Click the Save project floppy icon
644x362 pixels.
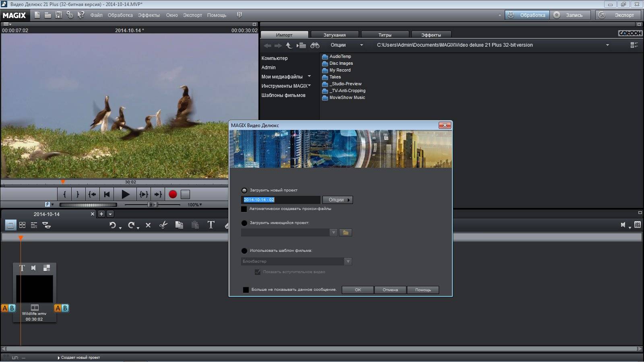(59, 15)
